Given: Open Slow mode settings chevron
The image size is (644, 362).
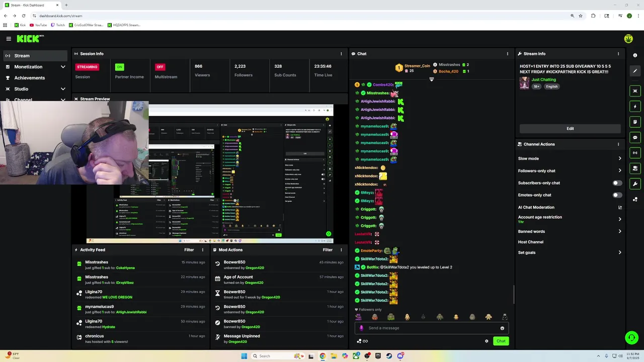Looking at the screenshot, I should coord(620,158).
